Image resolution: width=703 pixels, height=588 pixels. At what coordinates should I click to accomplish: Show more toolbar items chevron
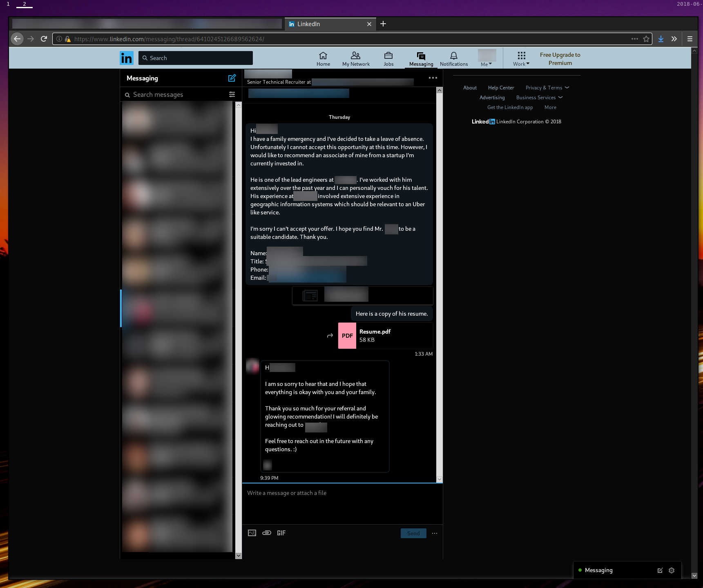pos(674,39)
